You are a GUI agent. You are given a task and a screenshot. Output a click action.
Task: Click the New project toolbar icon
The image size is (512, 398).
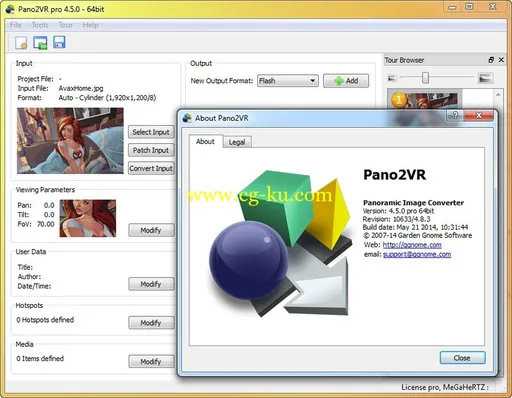(21, 43)
